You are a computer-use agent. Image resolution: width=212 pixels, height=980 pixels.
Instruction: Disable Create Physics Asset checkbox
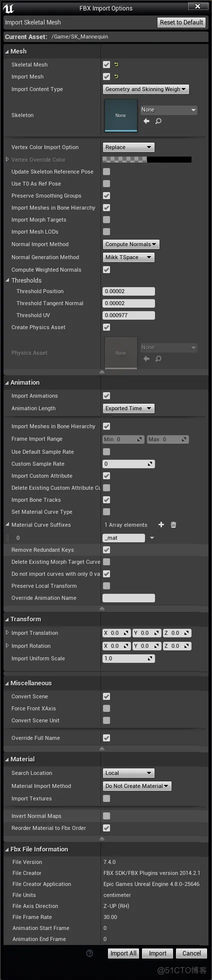click(106, 327)
